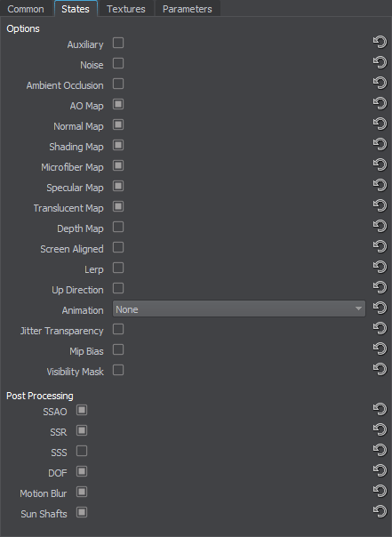Reset the Translucent Map state

(x=380, y=206)
